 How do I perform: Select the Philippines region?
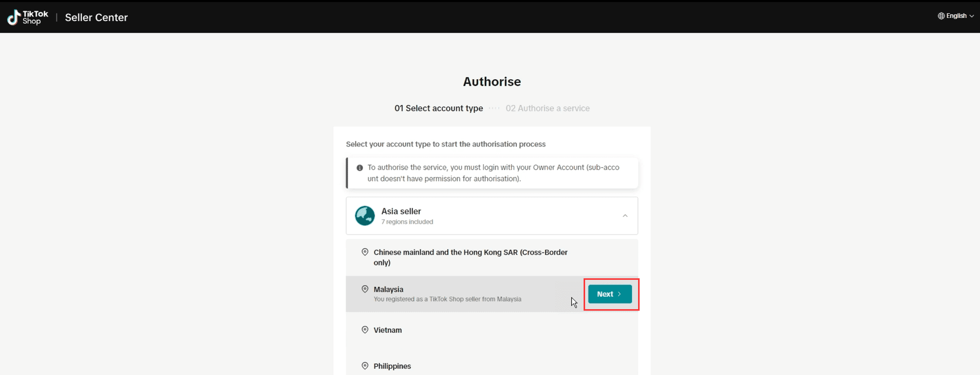coord(492,366)
